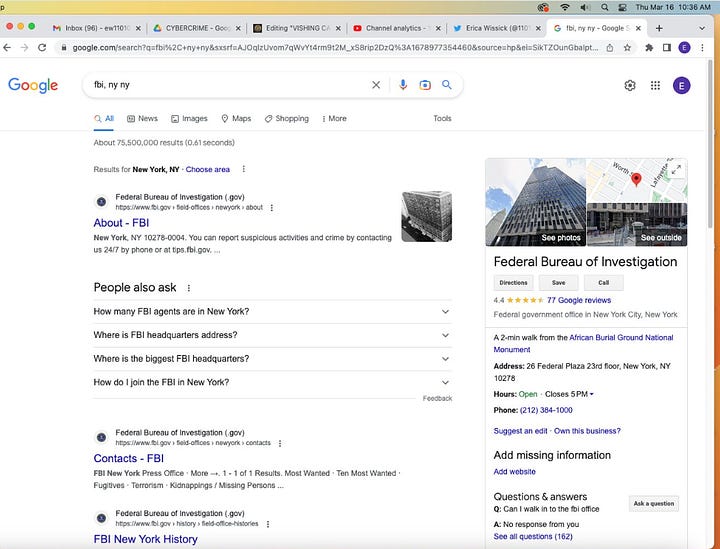Open a new browser tab
The image size is (720, 549).
pyautogui.click(x=659, y=28)
